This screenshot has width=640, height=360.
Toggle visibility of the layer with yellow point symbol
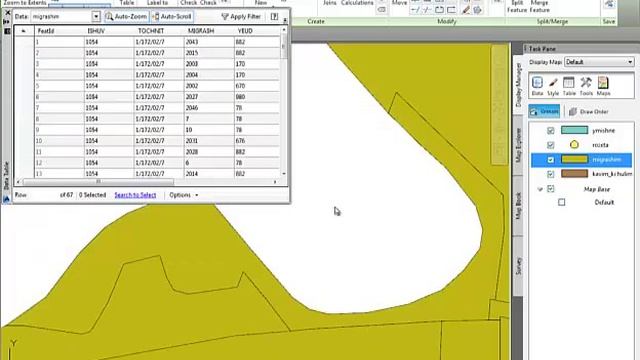(x=551, y=145)
